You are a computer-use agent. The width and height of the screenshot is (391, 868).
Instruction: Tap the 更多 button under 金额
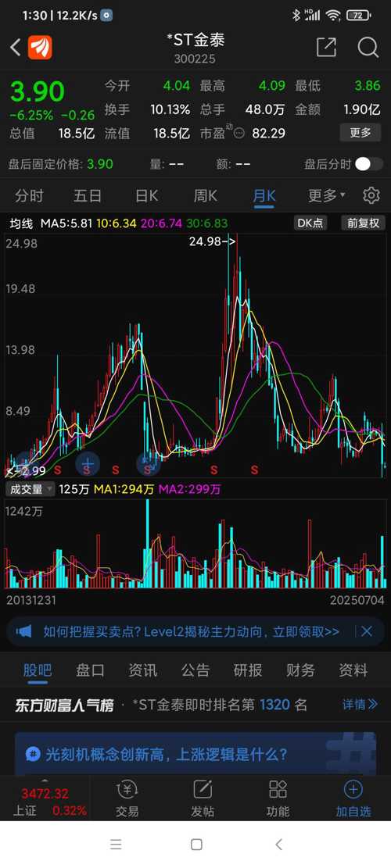[360, 133]
